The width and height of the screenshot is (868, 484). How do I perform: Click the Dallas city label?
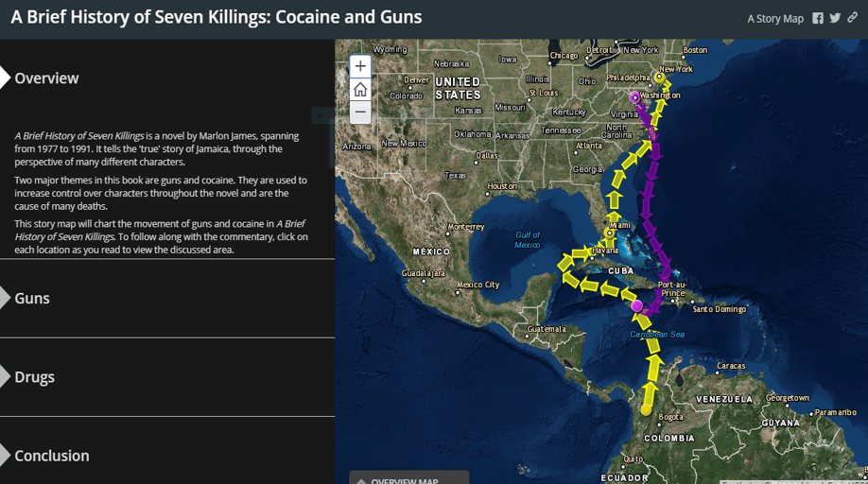coord(487,155)
